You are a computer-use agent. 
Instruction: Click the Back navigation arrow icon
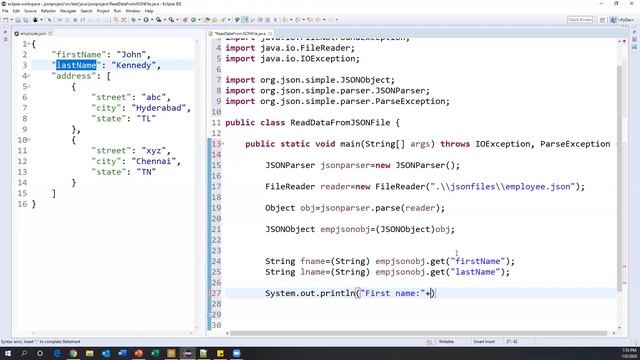click(318, 20)
